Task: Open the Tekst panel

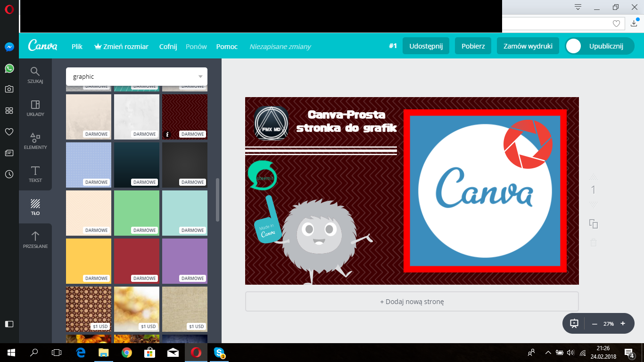Action: click(x=35, y=174)
